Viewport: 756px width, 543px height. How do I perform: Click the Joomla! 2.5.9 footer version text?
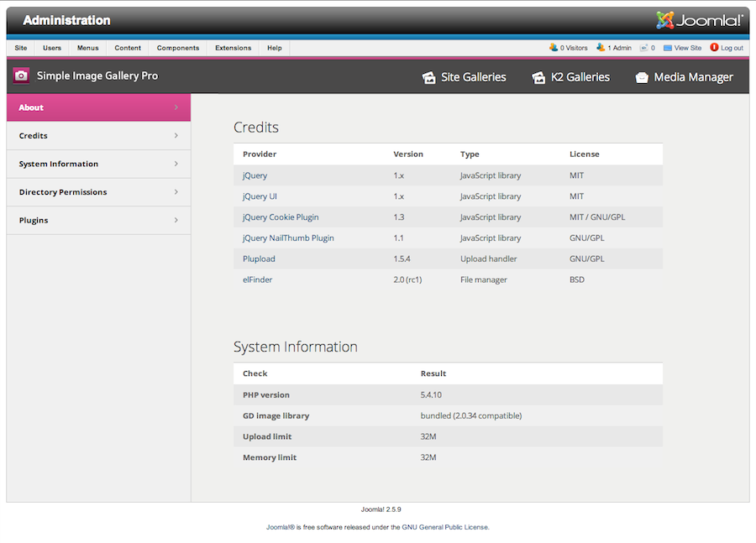[x=381, y=509]
